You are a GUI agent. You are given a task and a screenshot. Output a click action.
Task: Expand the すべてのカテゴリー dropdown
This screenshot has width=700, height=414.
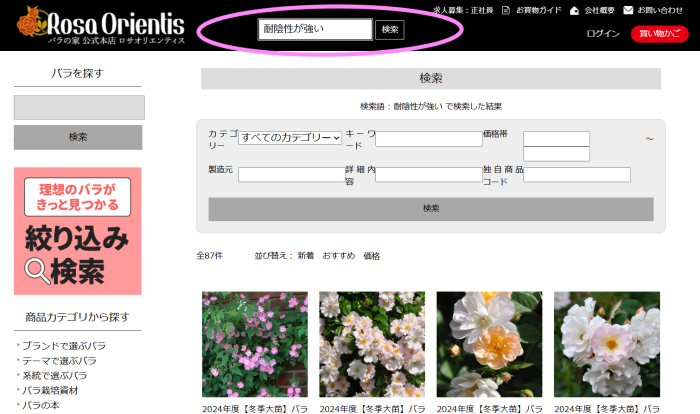(290, 138)
